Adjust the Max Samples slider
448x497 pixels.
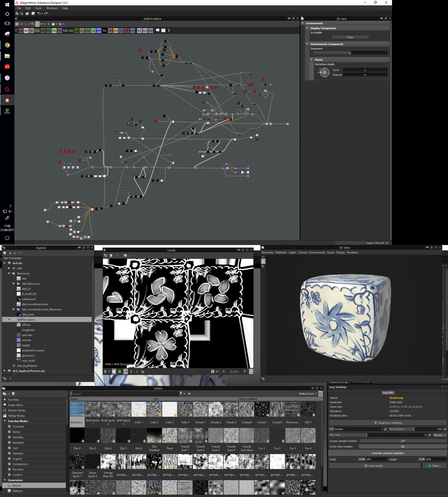click(416, 429)
